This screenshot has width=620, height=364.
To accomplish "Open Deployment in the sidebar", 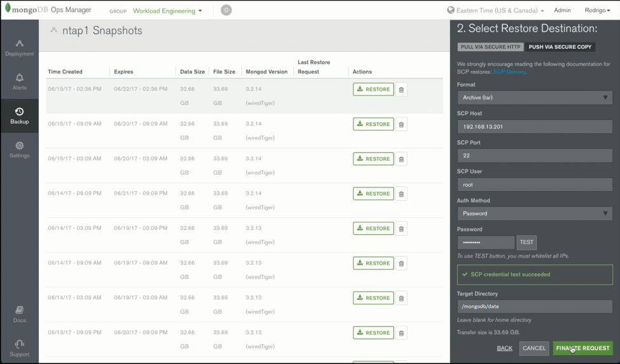I will [19, 48].
